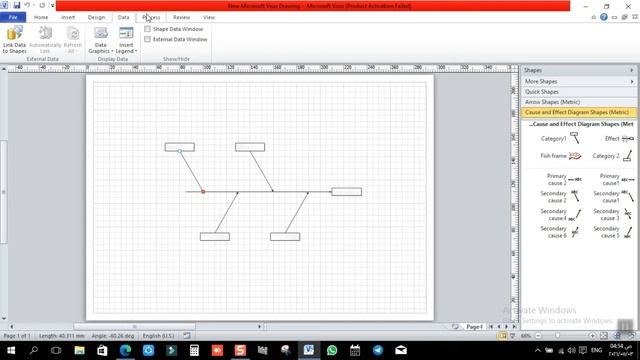
Task: Click the Refresh All icon
Action: [x=73, y=39]
